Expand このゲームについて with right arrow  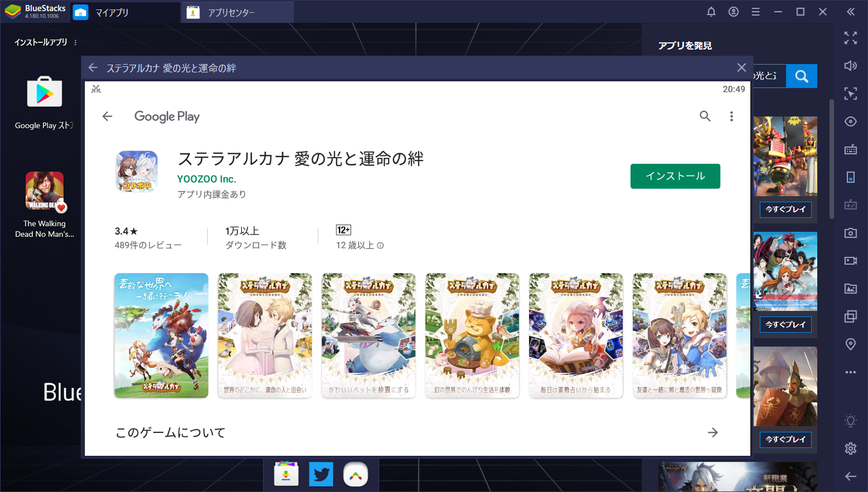tap(712, 432)
